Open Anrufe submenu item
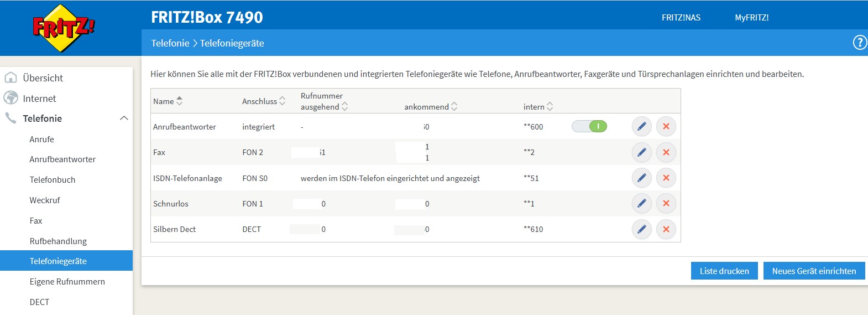The height and width of the screenshot is (315, 868). coord(41,139)
